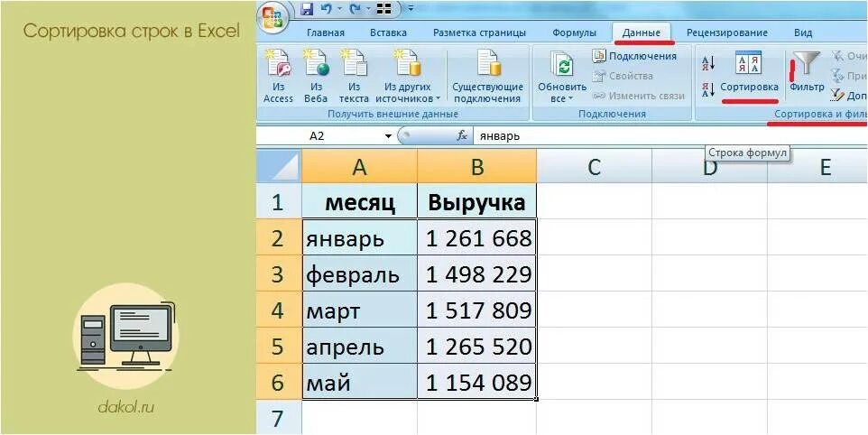
Task: Click the месяц header cell
Action: click(x=360, y=201)
